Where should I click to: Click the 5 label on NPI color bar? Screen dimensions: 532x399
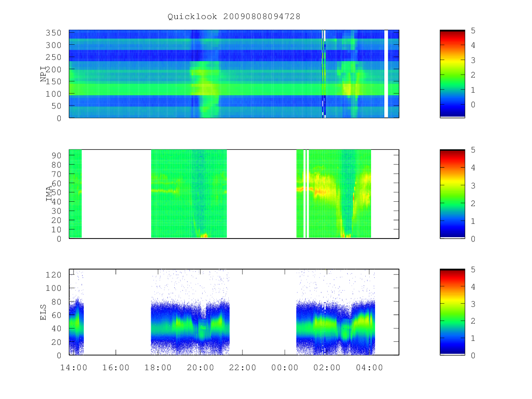click(473, 31)
